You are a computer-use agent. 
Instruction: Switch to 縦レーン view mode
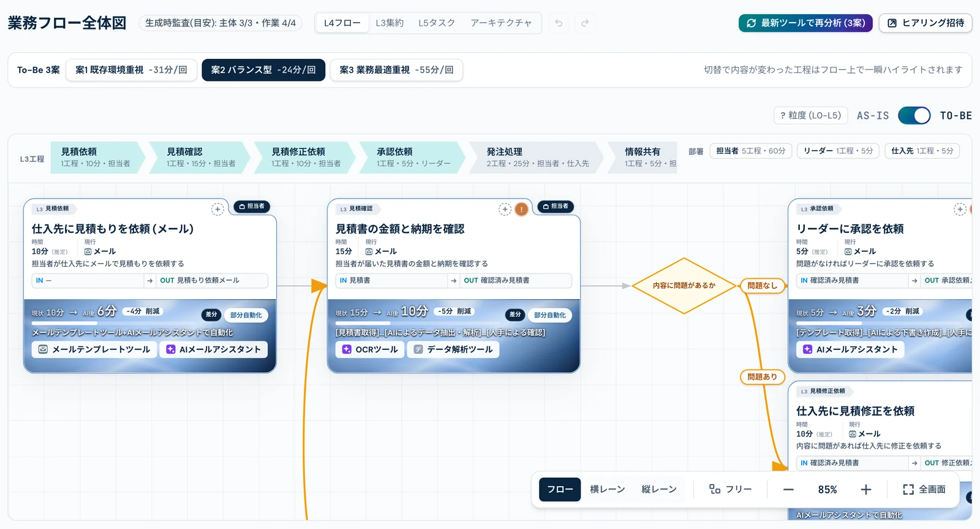point(659,489)
